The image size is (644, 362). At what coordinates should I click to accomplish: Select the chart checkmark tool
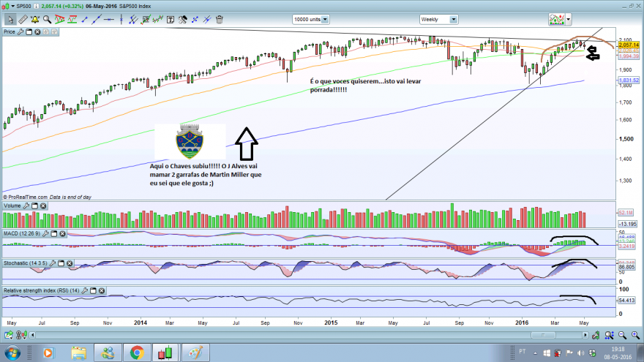[146, 19]
